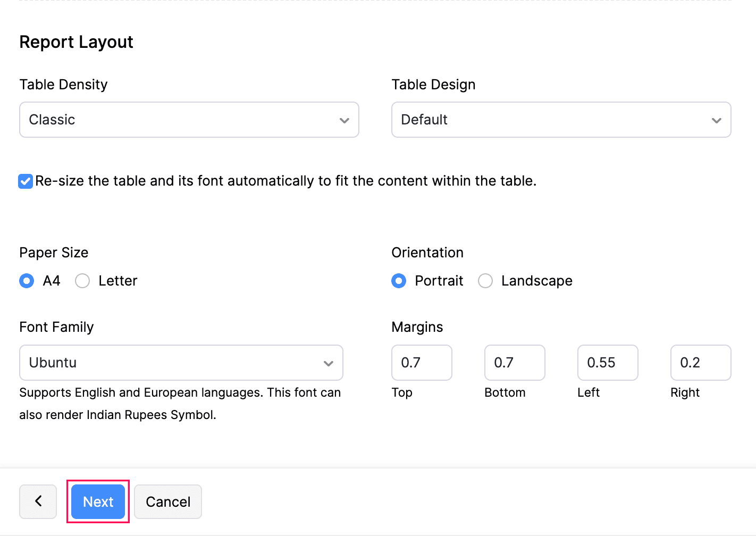Image resolution: width=756 pixels, height=536 pixels.
Task: Open the Table Design dropdown
Action: pyautogui.click(x=561, y=120)
